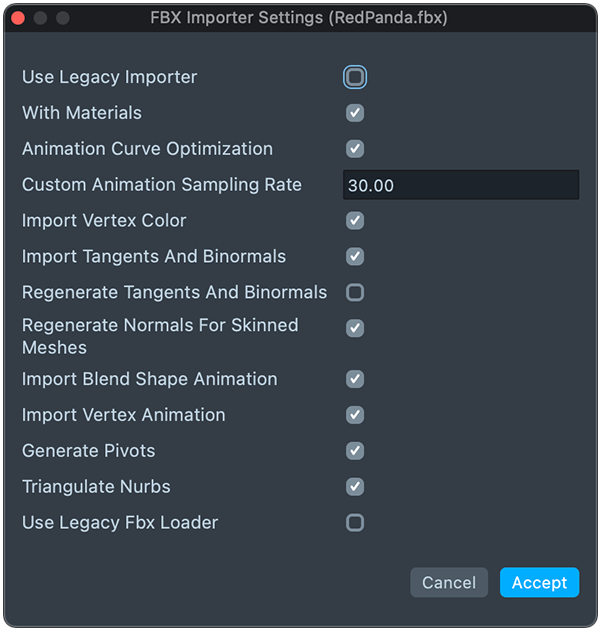This screenshot has width=600, height=631.
Task: Disable Animation Curve Optimization checkbox
Action: click(355, 149)
